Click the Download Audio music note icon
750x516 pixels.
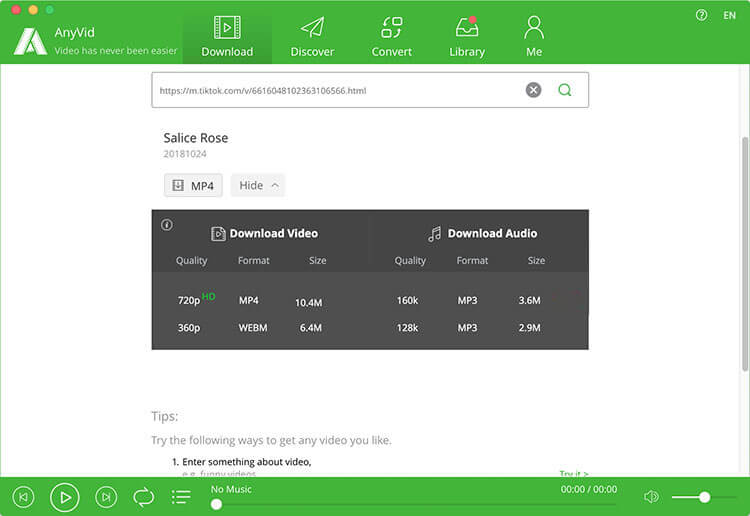click(434, 234)
